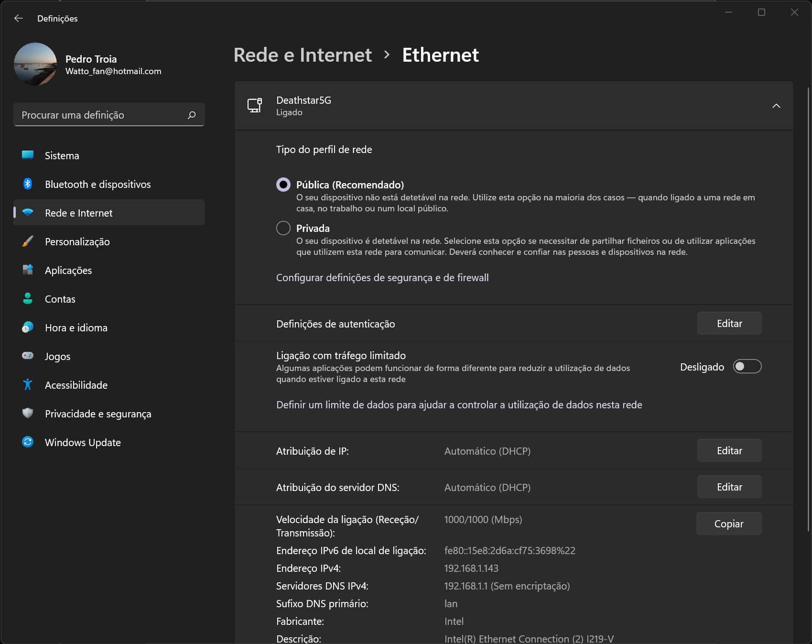Select the Pública (Recomendado) radio button
This screenshot has height=644, width=812.
coord(283,185)
